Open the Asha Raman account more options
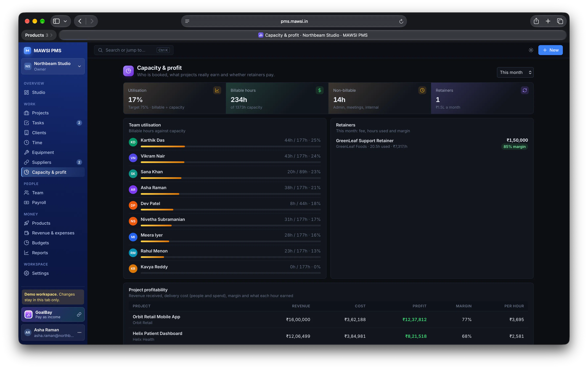588x369 pixels. [79, 332]
